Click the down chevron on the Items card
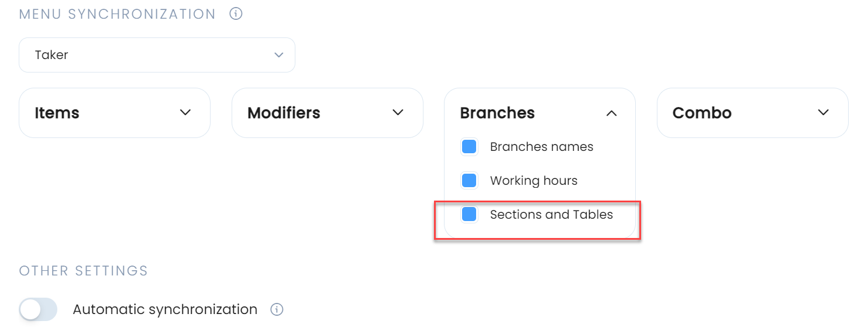 click(x=185, y=112)
